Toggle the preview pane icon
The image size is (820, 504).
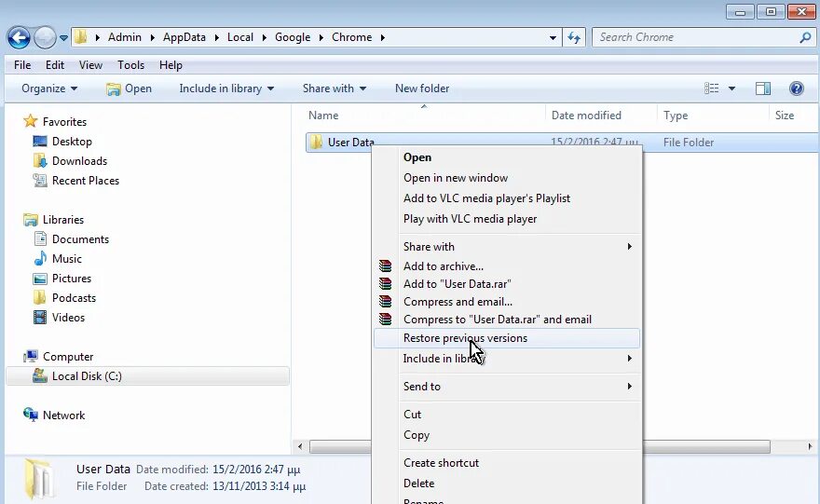coord(763,89)
